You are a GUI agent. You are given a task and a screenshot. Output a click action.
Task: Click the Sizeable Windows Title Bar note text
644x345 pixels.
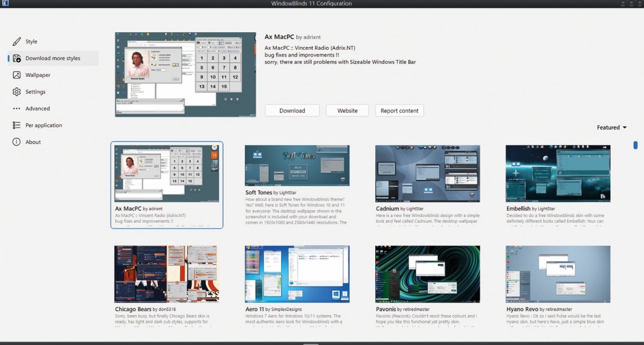pyautogui.click(x=340, y=62)
